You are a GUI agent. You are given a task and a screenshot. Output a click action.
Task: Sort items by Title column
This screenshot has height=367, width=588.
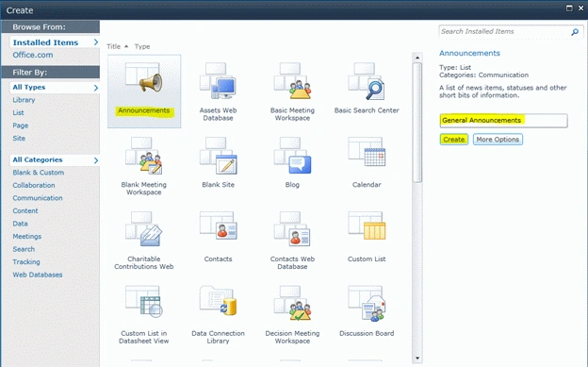click(114, 46)
